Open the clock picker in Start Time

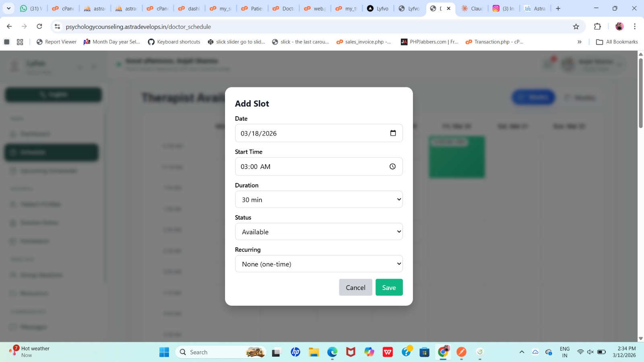pos(392,167)
